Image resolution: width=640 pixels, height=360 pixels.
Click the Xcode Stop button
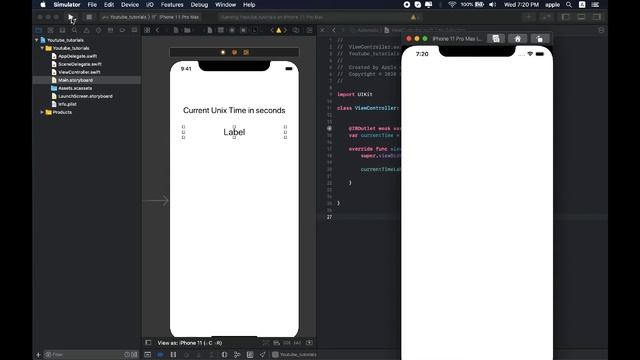(x=89, y=17)
